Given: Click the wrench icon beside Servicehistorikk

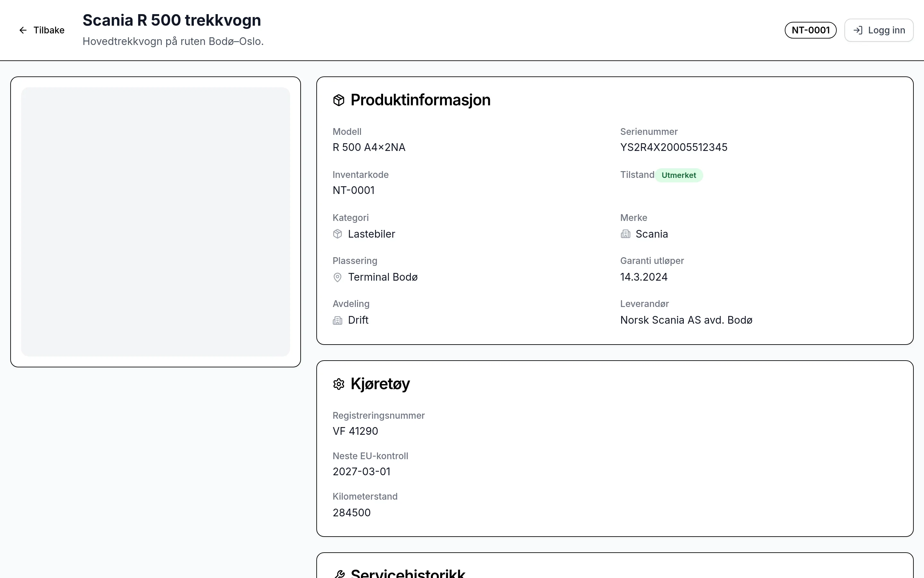Looking at the screenshot, I should pyautogui.click(x=339, y=574).
